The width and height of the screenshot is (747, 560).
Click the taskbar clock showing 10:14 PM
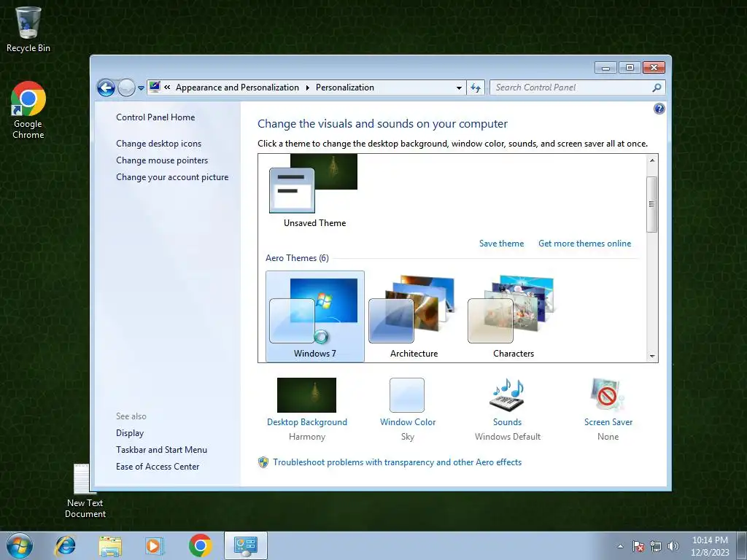click(710, 546)
